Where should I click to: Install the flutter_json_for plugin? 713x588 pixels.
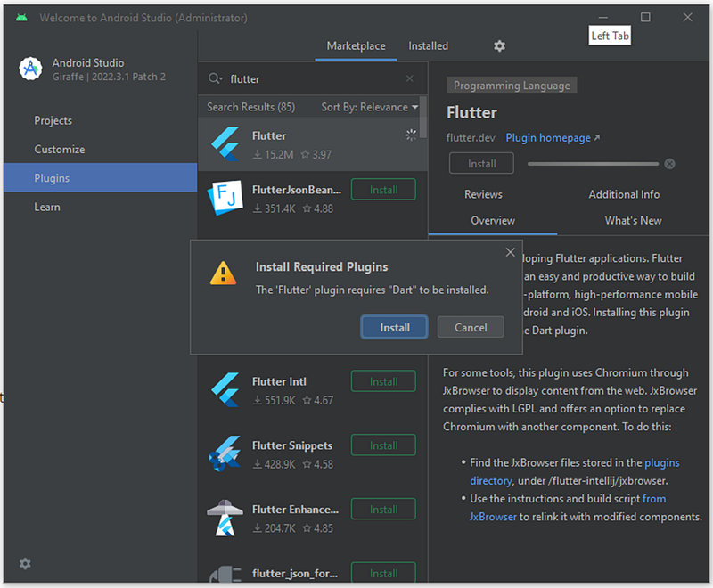click(x=383, y=573)
